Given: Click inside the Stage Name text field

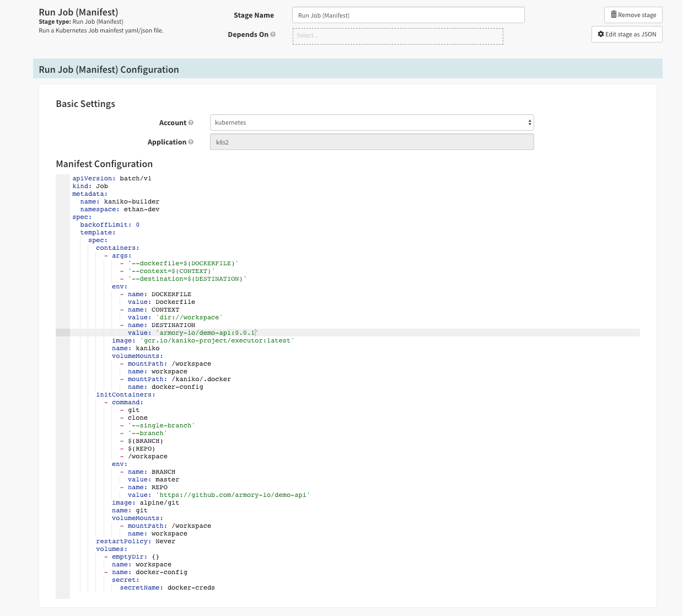Looking at the screenshot, I should (x=408, y=15).
